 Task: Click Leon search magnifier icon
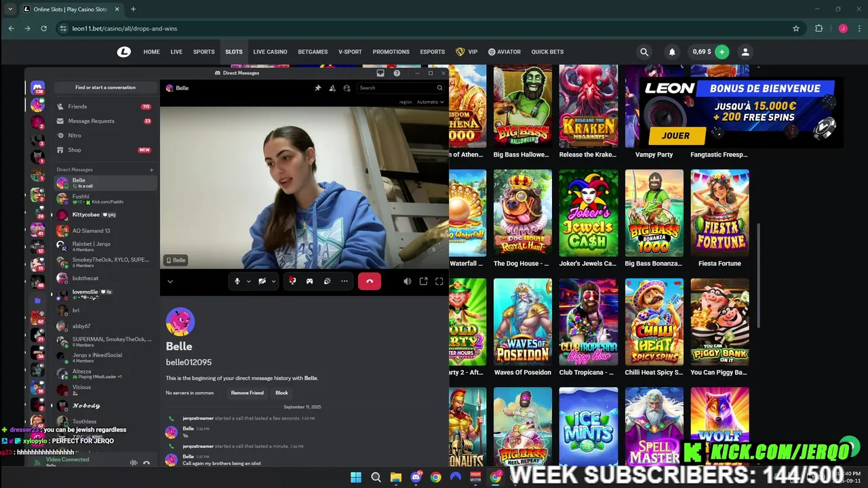point(644,52)
